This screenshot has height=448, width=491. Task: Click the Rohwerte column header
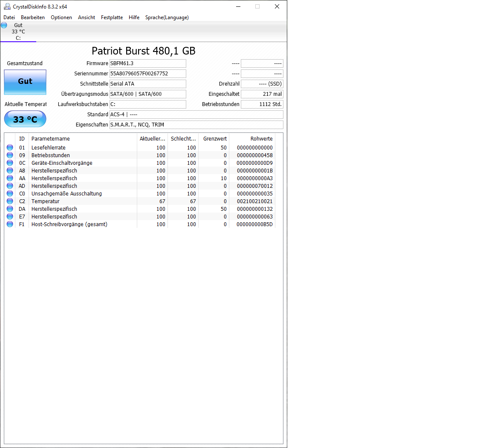(x=252, y=138)
